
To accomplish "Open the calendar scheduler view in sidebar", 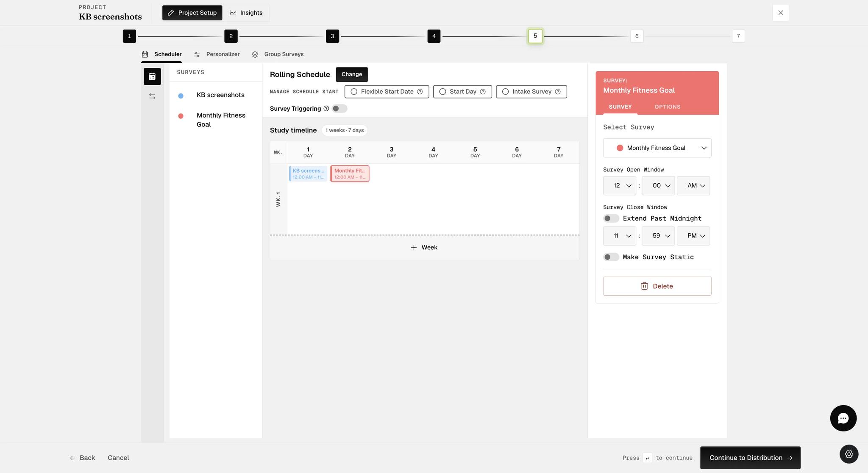I will pos(152,76).
